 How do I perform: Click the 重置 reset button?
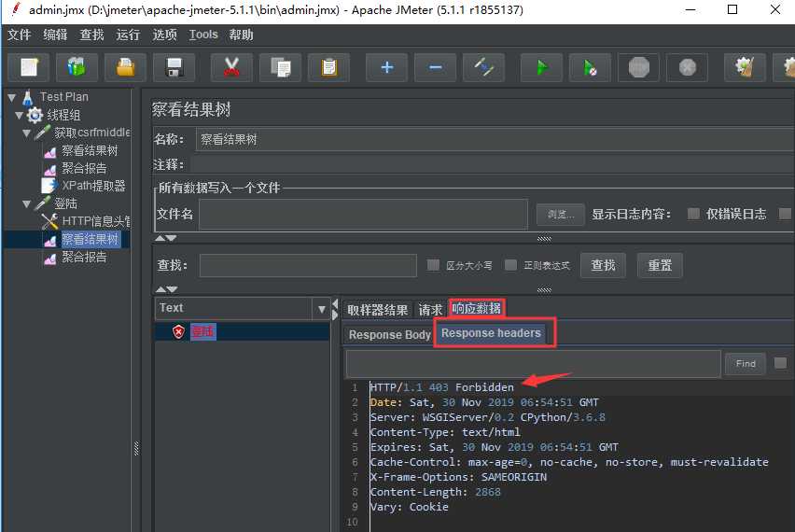pos(660,265)
